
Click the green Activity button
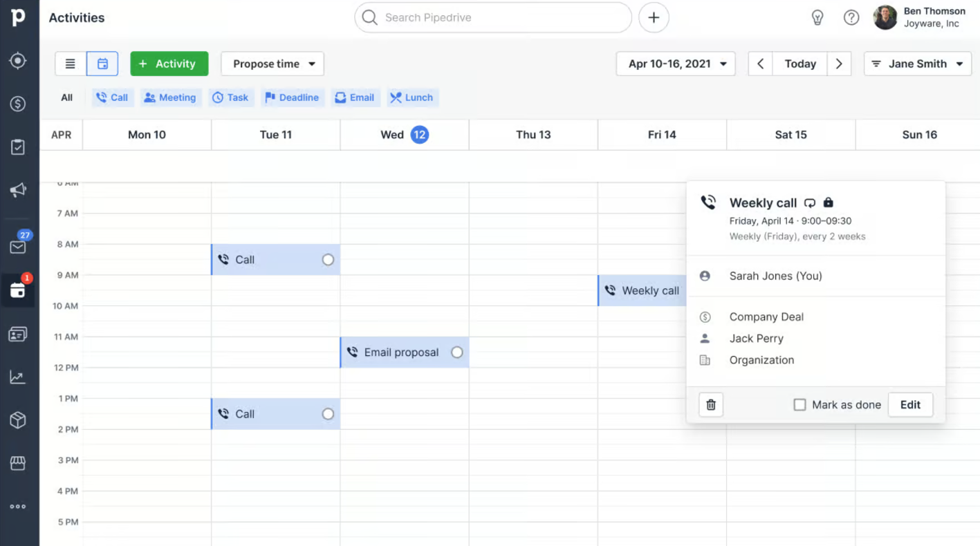pyautogui.click(x=169, y=64)
